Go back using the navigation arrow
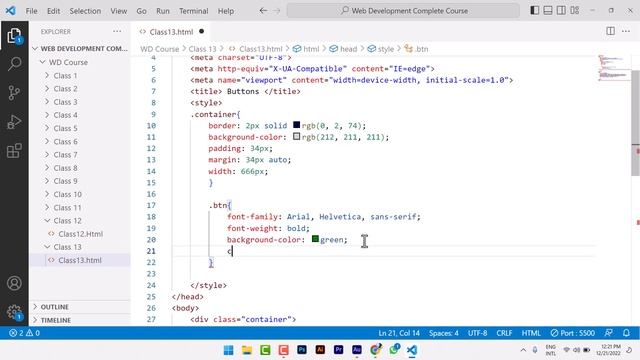640x360 pixels. coord(263,11)
